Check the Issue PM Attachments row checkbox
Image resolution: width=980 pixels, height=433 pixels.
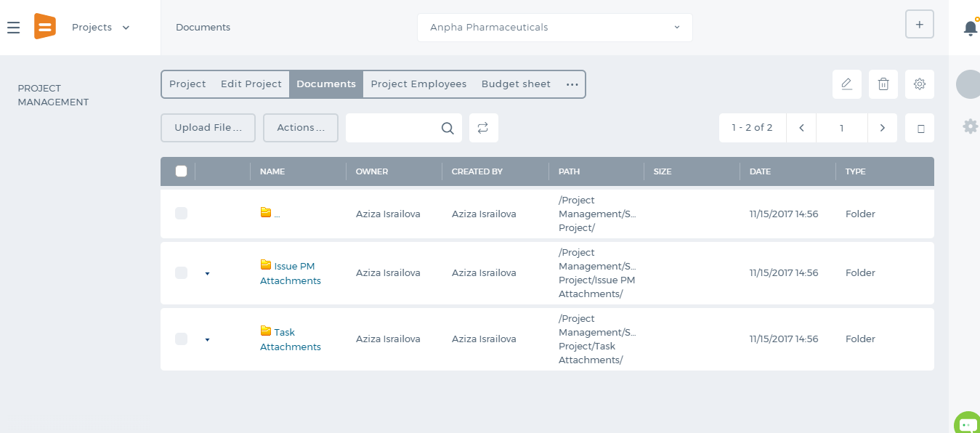[182, 273]
